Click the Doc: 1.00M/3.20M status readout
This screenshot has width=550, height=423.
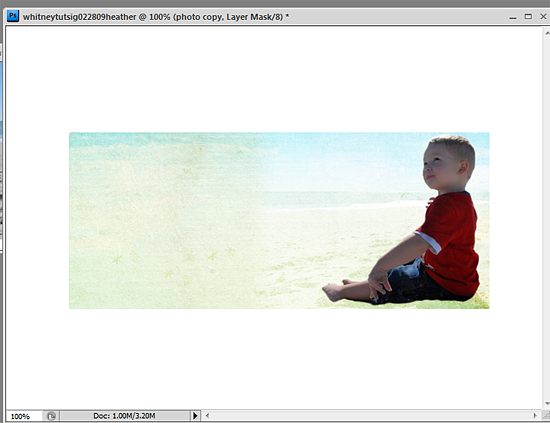click(124, 416)
